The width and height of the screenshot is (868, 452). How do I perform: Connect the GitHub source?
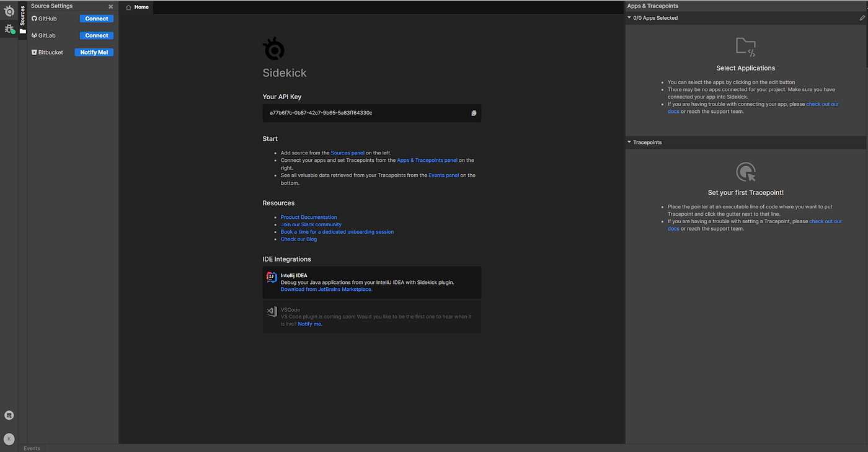click(97, 19)
